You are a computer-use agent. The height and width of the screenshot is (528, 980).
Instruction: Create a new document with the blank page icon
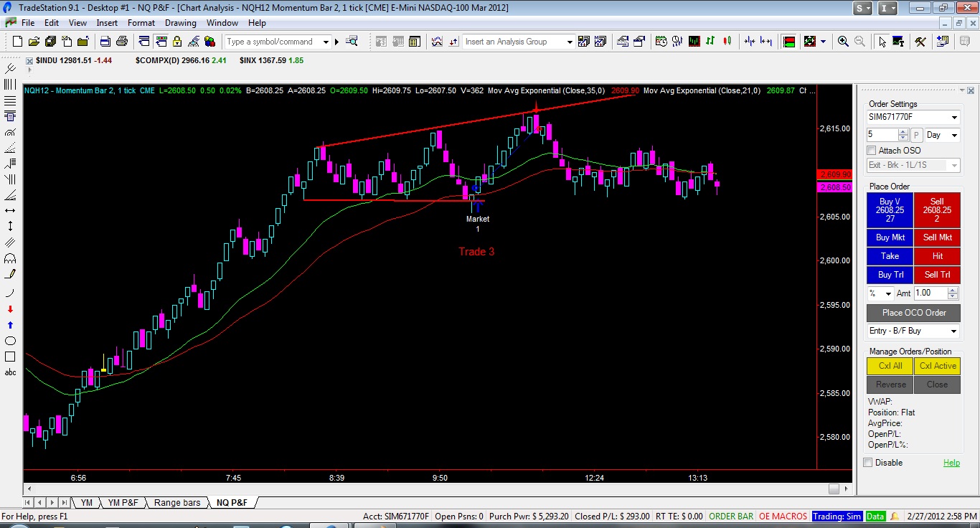[17, 42]
